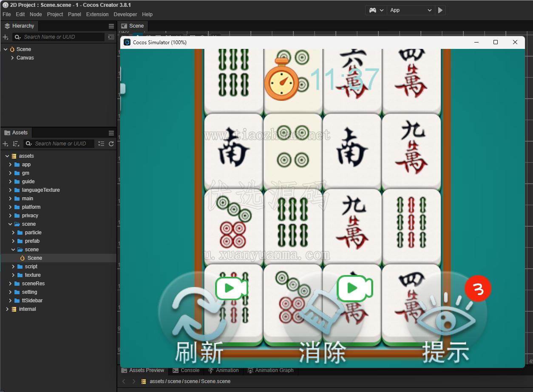Click the Assets search input field

point(64,144)
